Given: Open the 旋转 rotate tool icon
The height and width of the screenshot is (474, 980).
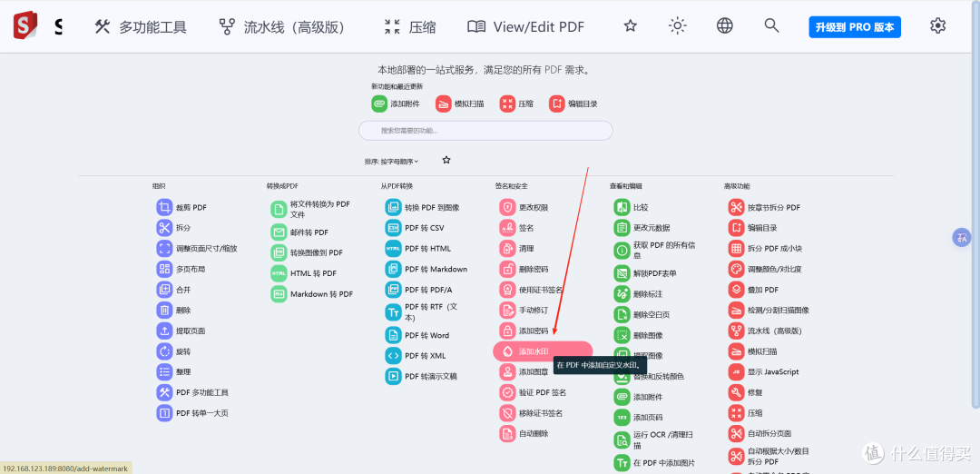Looking at the screenshot, I should point(164,351).
